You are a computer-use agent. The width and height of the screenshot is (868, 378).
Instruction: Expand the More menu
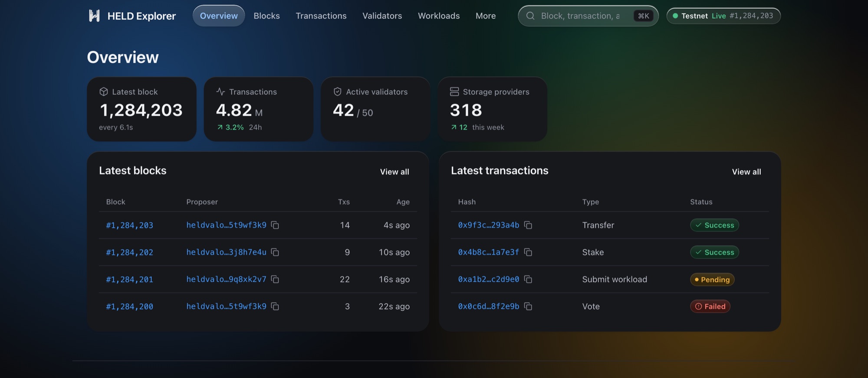(486, 16)
